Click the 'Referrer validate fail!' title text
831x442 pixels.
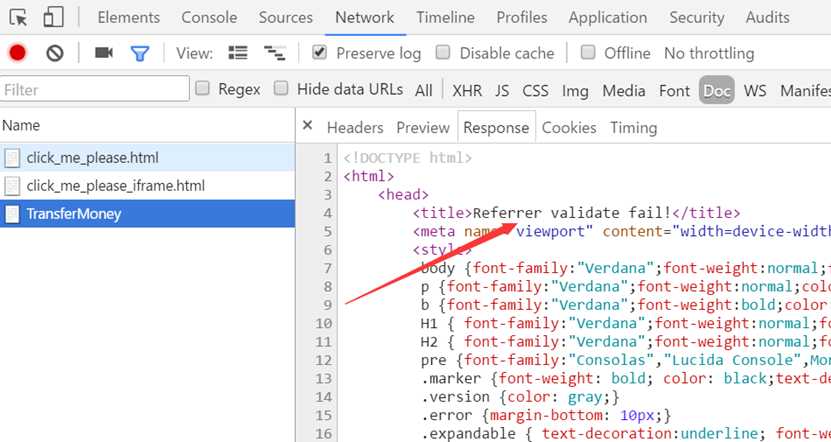[572, 213]
